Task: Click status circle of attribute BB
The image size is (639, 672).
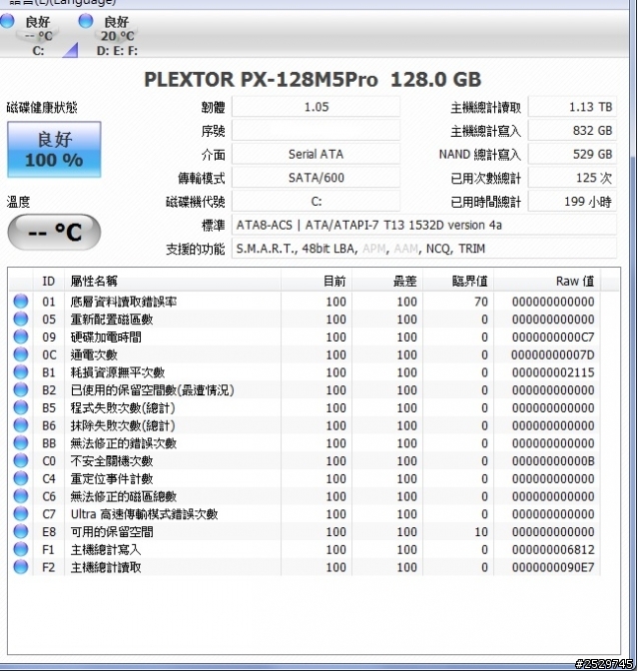Action: 21,443
